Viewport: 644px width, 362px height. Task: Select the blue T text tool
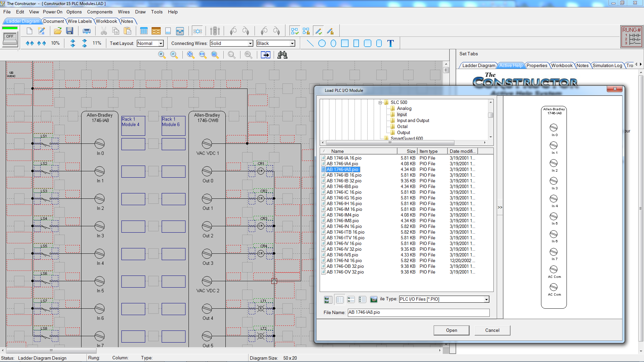[390, 43]
